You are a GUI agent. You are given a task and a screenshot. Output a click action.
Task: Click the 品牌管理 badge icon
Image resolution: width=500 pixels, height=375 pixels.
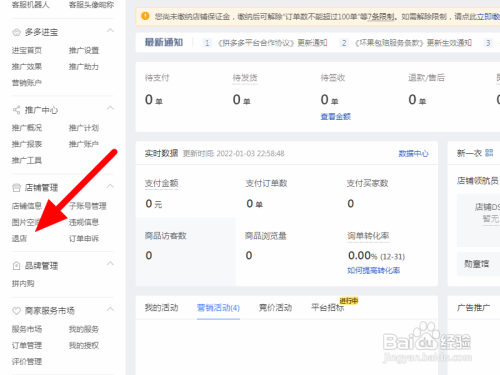[x=16, y=266]
